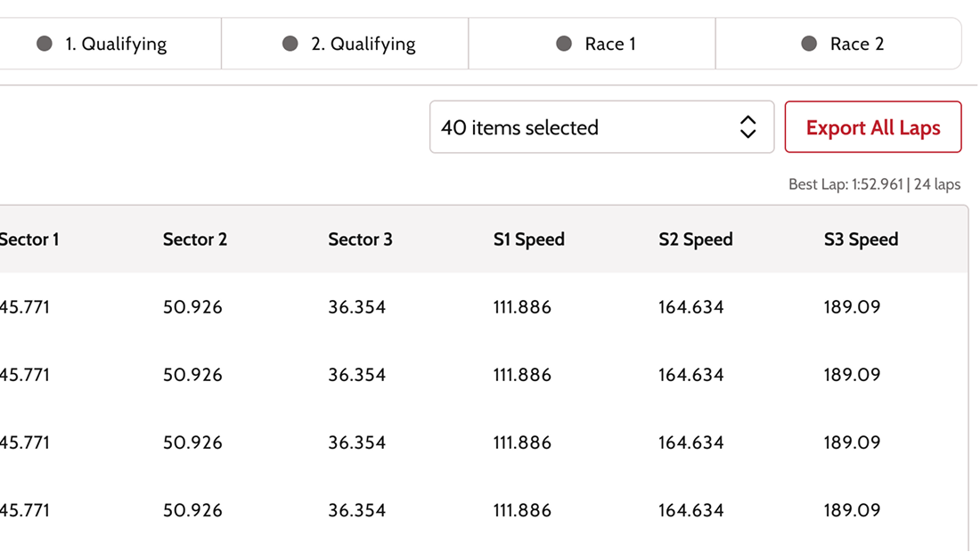This screenshot has width=980, height=552.
Task: Sort by the S3 Speed column
Action: point(862,239)
